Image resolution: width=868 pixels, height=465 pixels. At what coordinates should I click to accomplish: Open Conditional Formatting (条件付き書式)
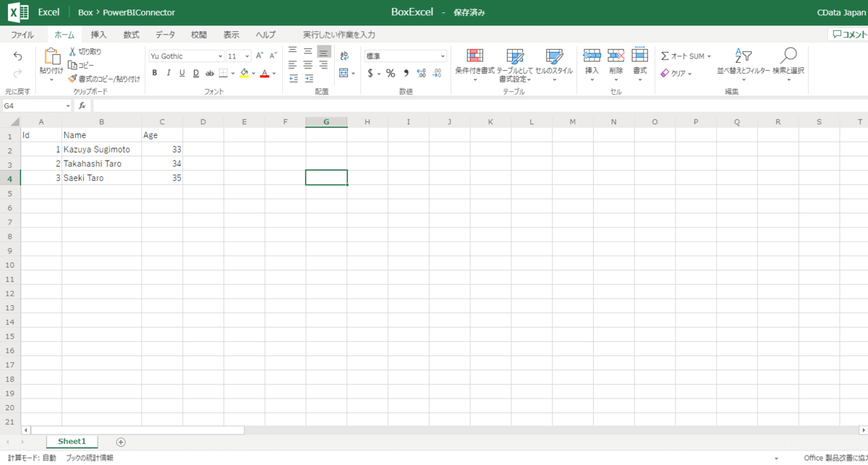[475, 57]
